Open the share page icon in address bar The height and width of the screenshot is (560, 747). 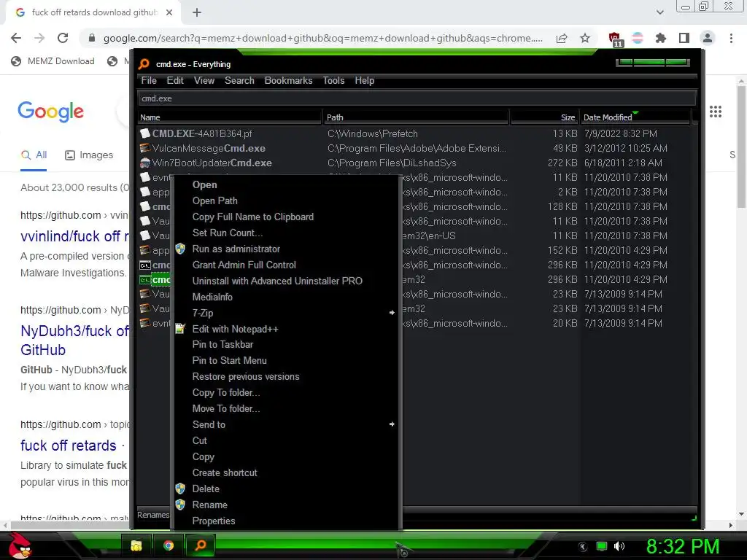coord(562,38)
